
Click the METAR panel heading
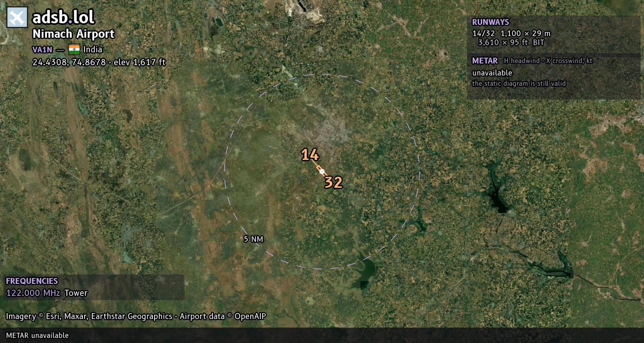(485, 61)
